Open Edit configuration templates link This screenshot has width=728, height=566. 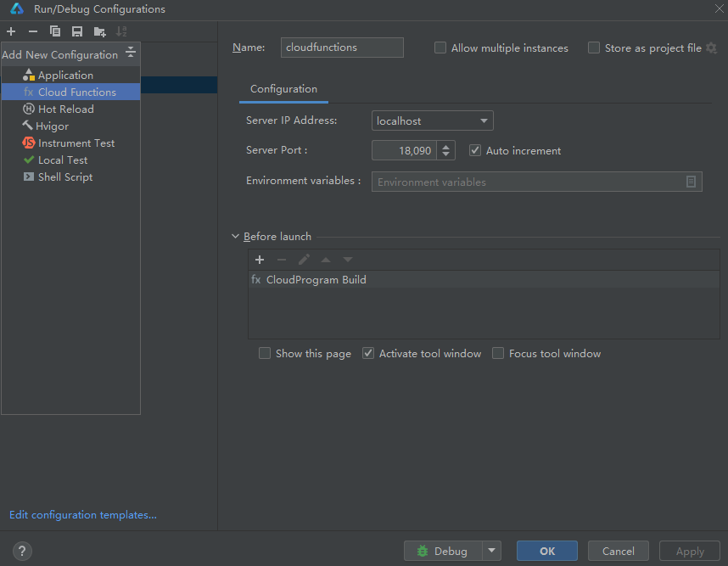click(82, 514)
